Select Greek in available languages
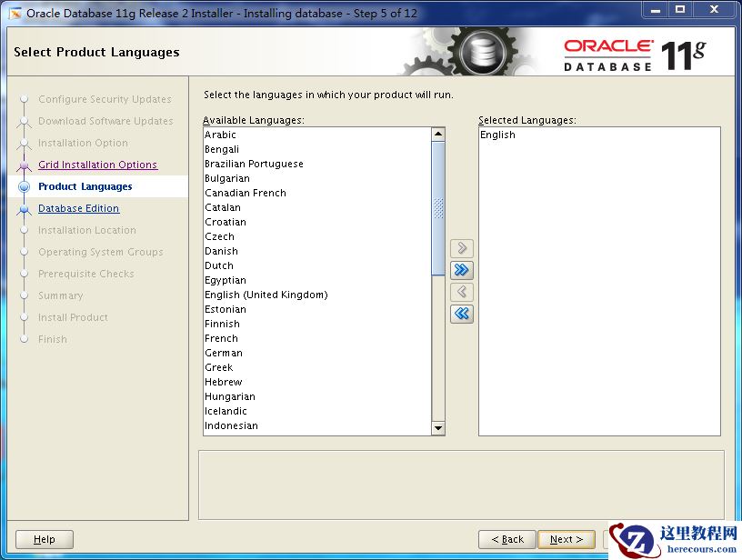 [317, 367]
